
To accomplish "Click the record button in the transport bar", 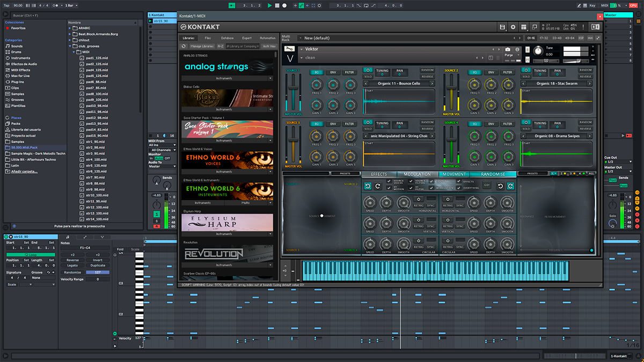I will 284,5.
